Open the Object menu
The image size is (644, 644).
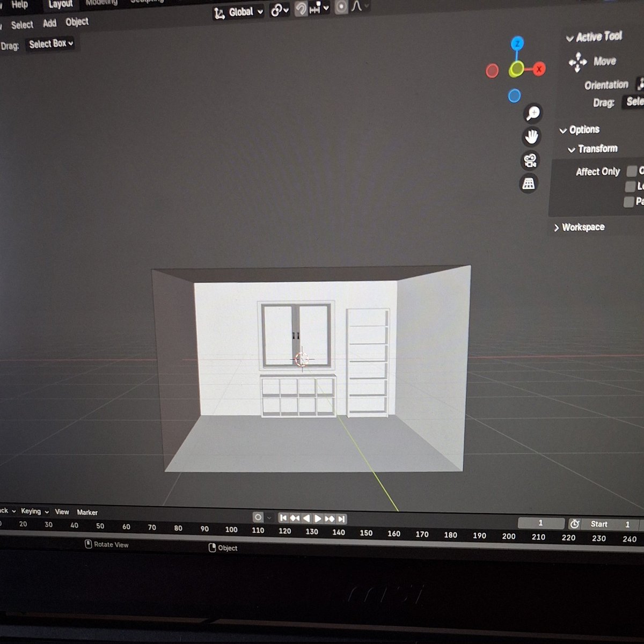(x=77, y=22)
